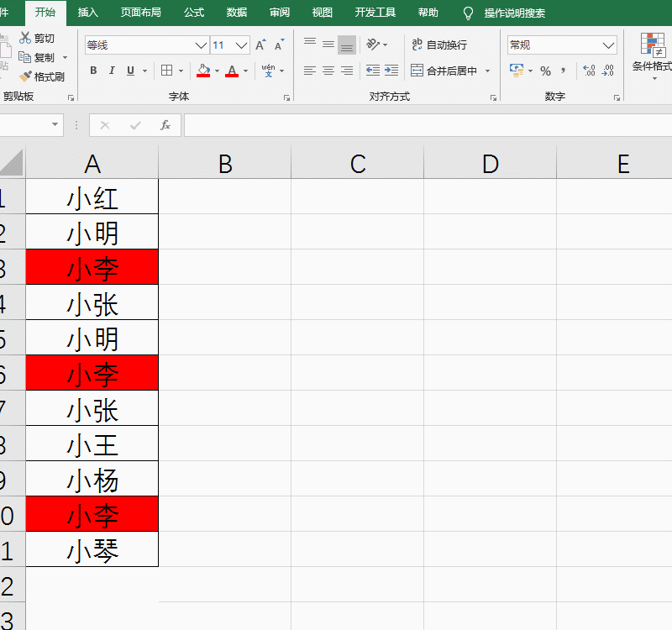Open the alignment (对齐方式) dialog launcher

[493, 98]
